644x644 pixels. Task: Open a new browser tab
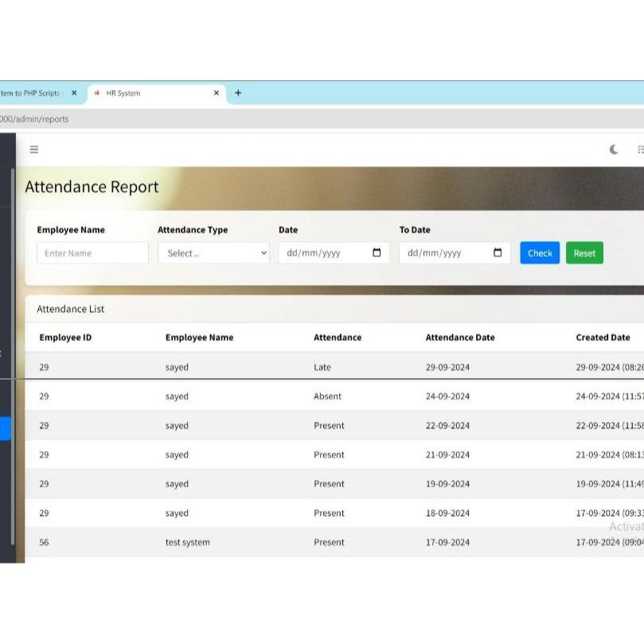click(238, 93)
